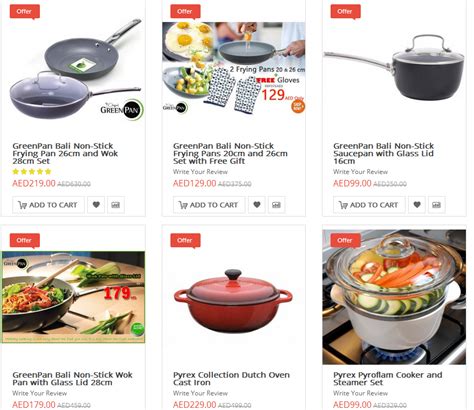This screenshot has height=410, width=474.
Task: Click the Offer badge on Dutch Oven
Action: coord(185,241)
